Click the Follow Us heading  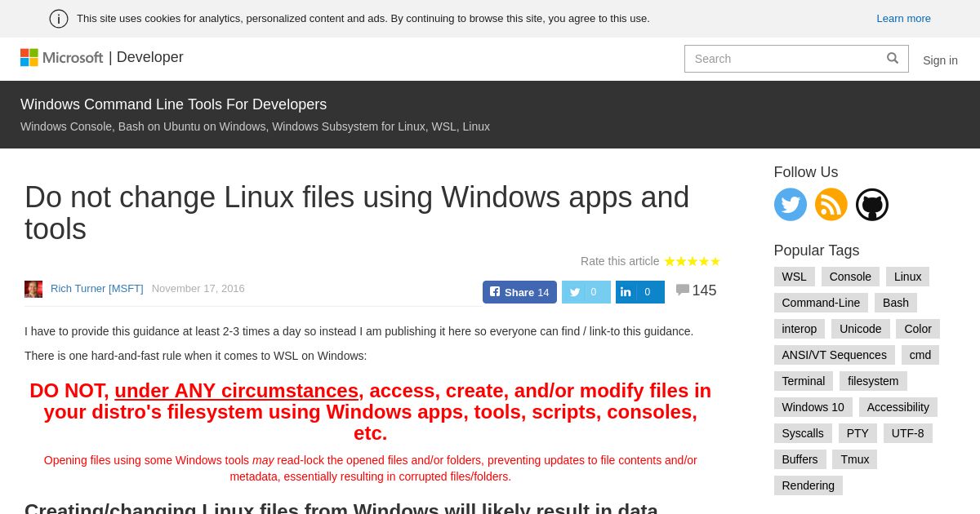(806, 172)
